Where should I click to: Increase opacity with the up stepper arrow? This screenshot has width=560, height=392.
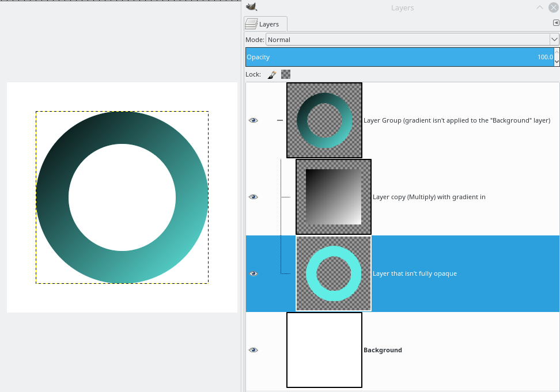click(x=557, y=53)
